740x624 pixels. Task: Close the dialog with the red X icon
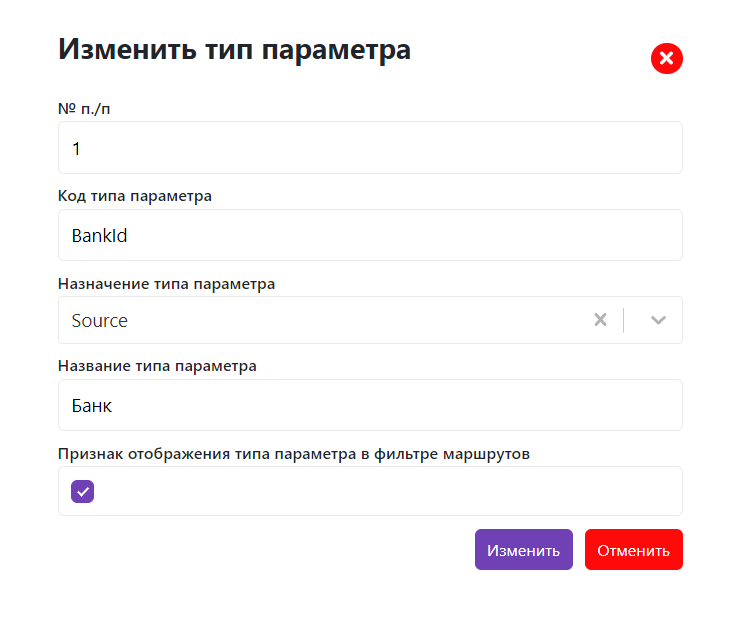[666, 59]
